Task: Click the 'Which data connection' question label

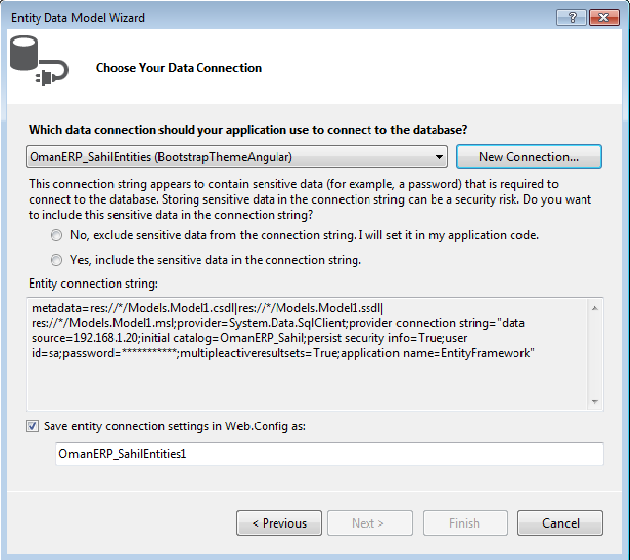Action: [248, 130]
